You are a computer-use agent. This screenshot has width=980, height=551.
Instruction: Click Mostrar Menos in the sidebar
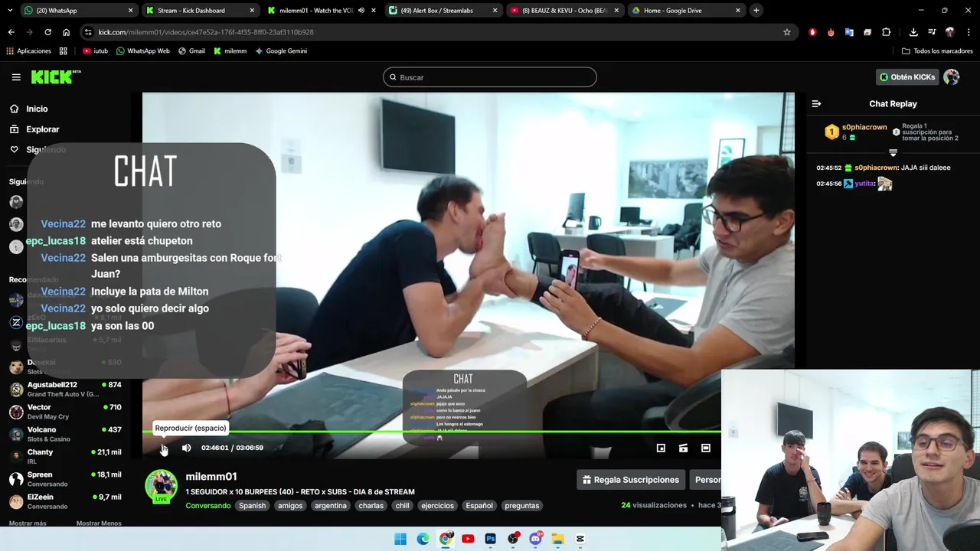click(99, 523)
